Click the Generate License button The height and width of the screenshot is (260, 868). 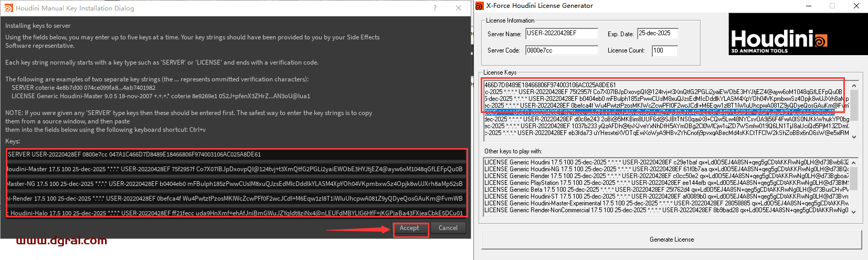click(672, 240)
